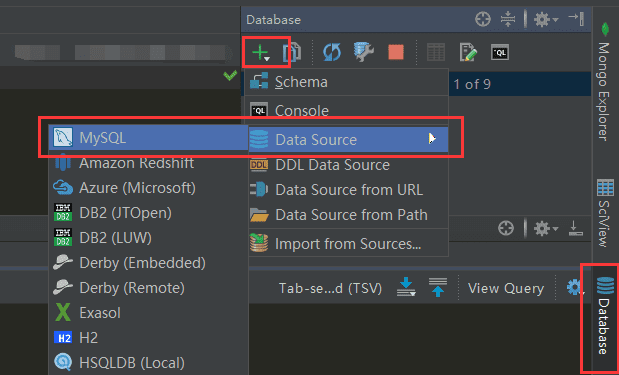Click the View Query button

point(506,289)
